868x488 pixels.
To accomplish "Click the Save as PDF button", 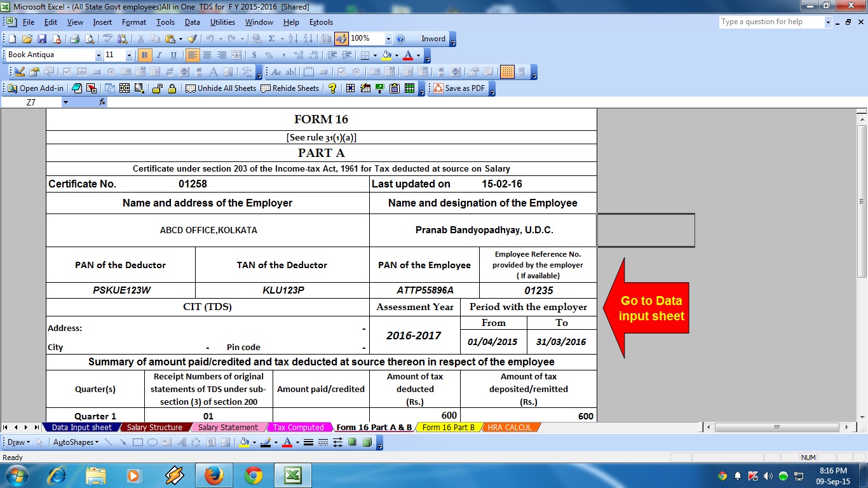I will click(x=459, y=88).
